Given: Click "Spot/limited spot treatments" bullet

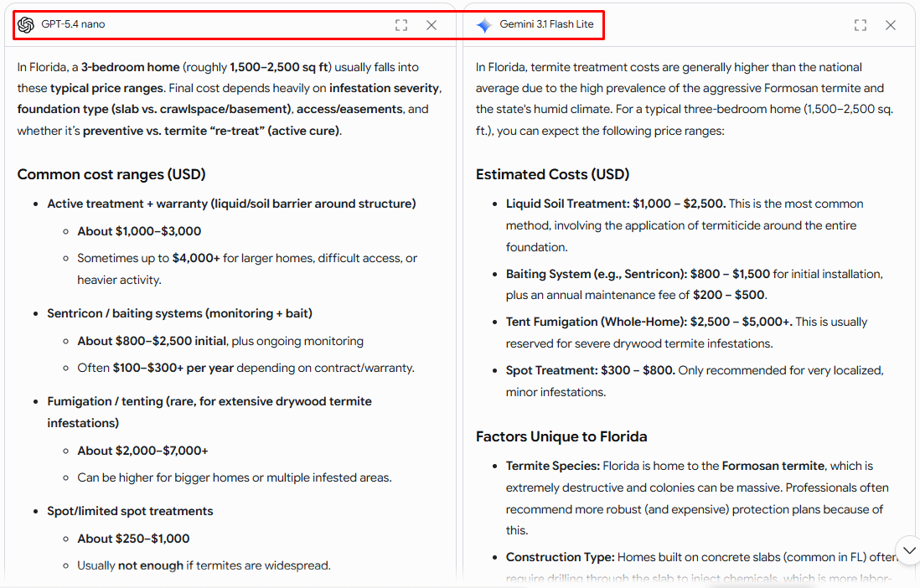Looking at the screenshot, I should pos(130,511).
